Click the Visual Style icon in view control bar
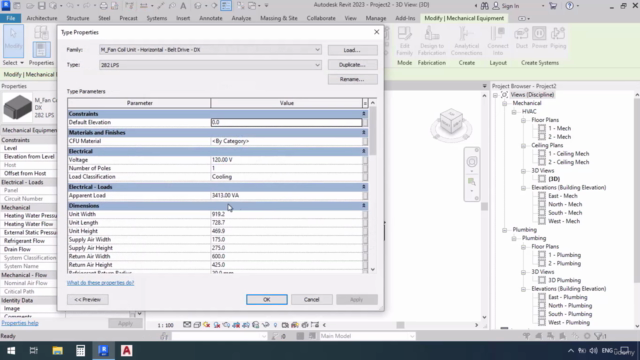 pyautogui.click(x=197, y=325)
